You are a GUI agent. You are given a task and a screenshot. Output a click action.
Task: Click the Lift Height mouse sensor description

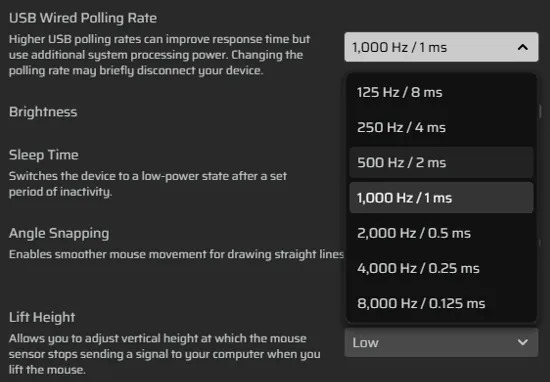[165, 354]
